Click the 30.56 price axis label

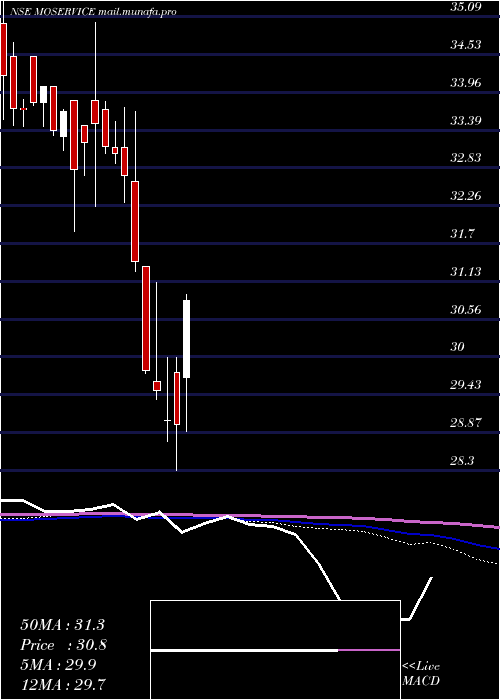tap(466, 309)
